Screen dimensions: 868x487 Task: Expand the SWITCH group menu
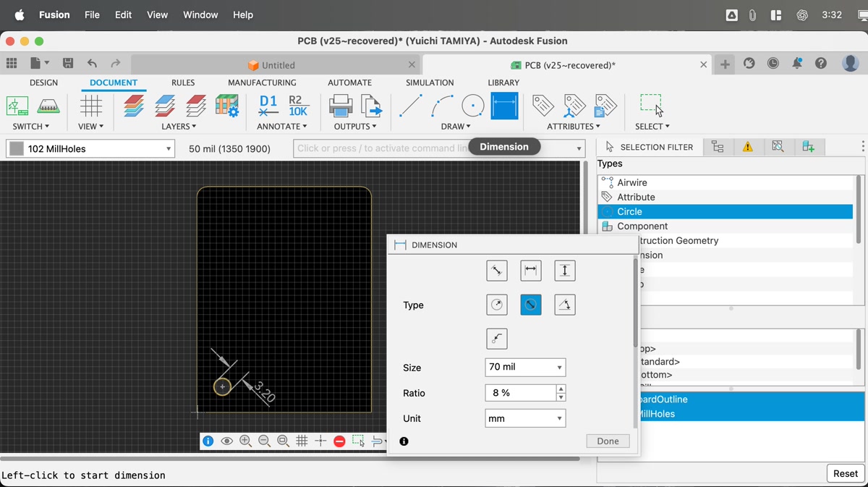(31, 127)
